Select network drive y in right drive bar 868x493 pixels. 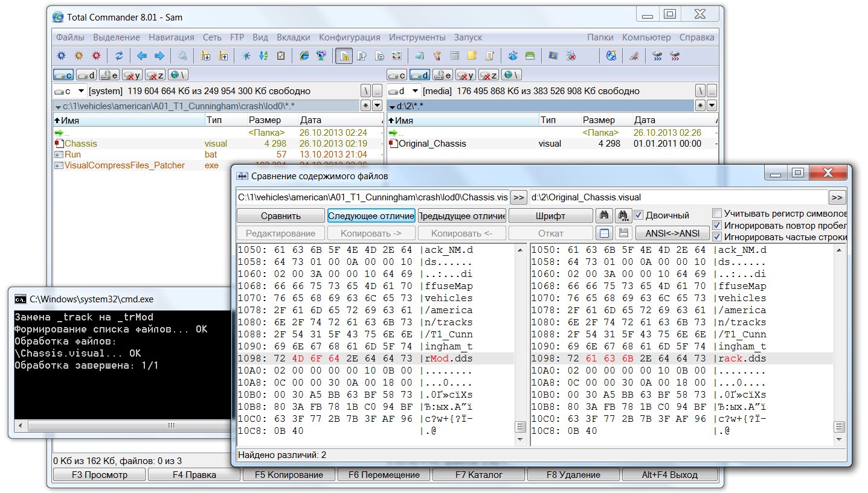click(465, 75)
